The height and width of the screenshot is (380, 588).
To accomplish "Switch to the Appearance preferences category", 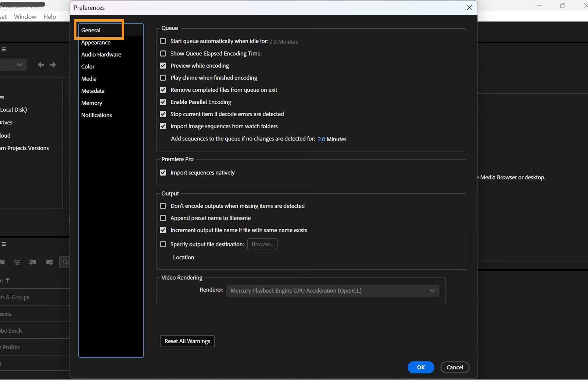I will click(x=96, y=42).
